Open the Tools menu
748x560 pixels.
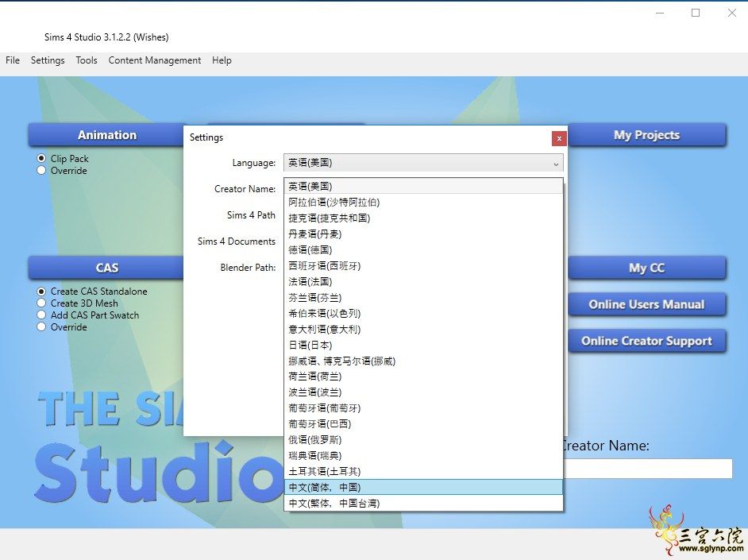click(87, 60)
